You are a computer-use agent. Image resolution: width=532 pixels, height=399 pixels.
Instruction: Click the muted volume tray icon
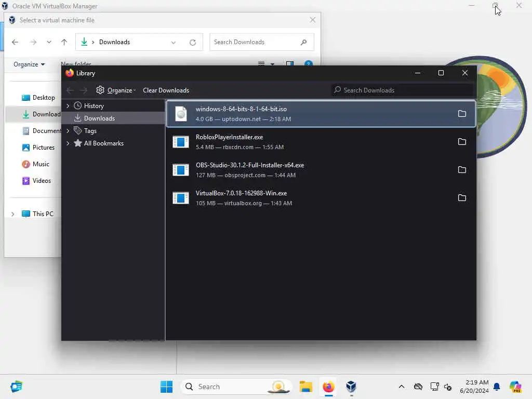click(x=448, y=387)
